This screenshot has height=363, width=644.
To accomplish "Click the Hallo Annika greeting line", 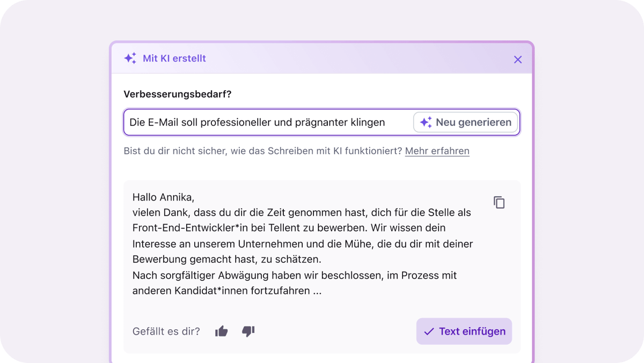I will point(163,197).
